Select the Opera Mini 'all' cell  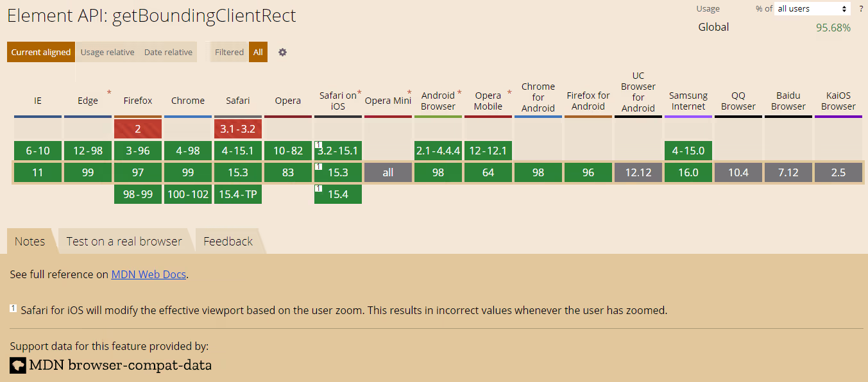388,172
